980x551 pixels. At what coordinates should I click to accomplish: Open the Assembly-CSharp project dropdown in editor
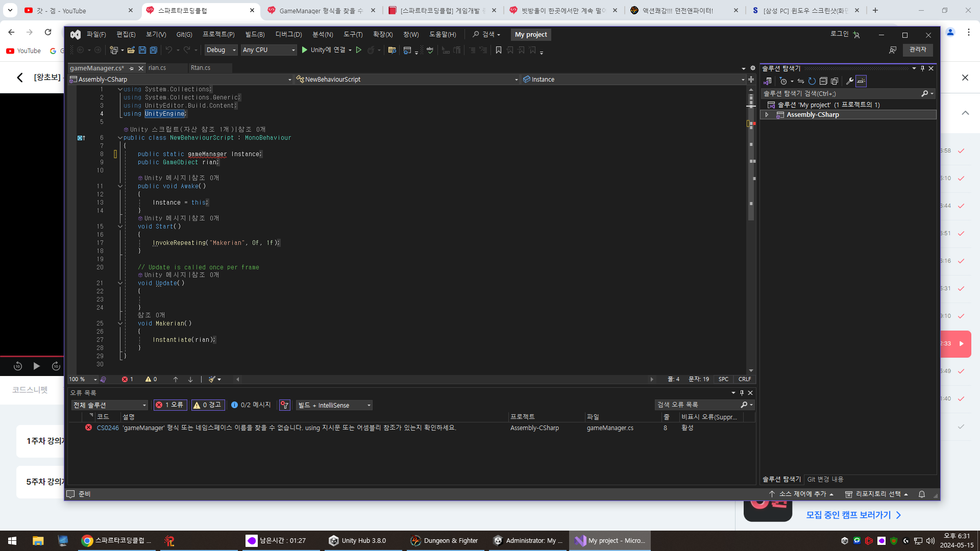coord(181,80)
